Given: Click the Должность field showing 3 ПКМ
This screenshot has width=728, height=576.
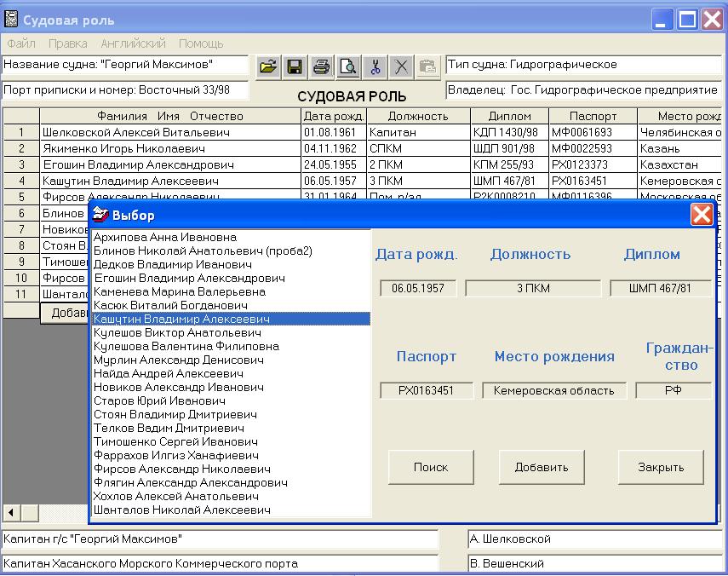Looking at the screenshot, I should pos(533,288).
